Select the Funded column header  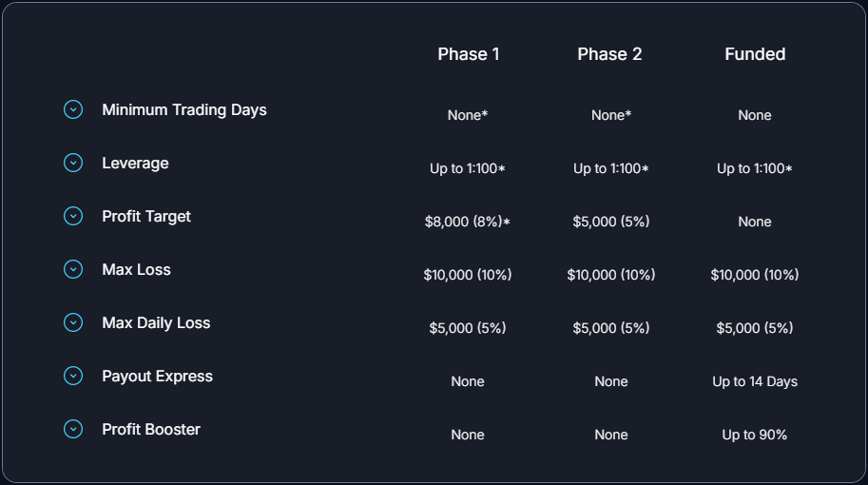pyautogui.click(x=755, y=54)
